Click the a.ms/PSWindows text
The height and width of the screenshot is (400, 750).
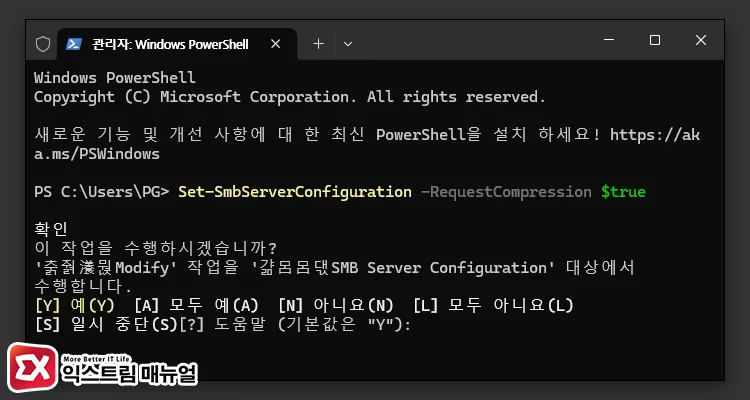tap(97, 154)
